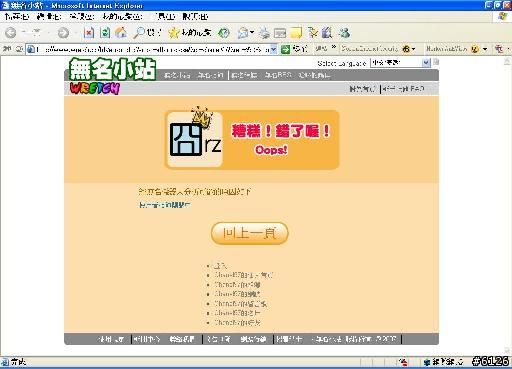Click the red status bar icon
The width and height of the screenshot is (512, 369).
pos(403,362)
